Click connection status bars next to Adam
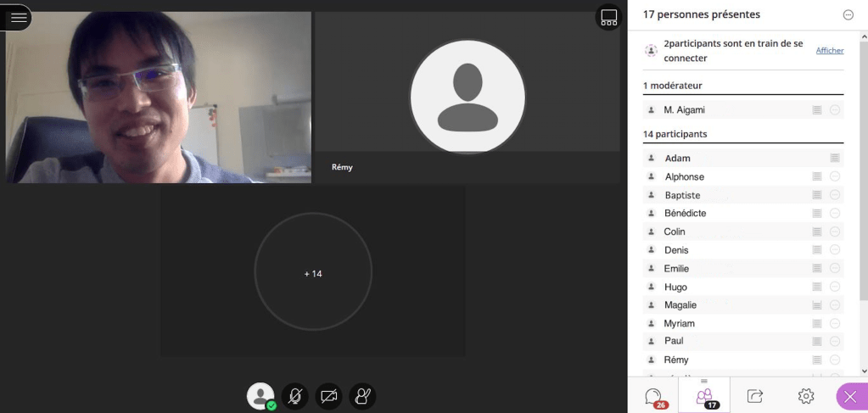 (x=834, y=159)
